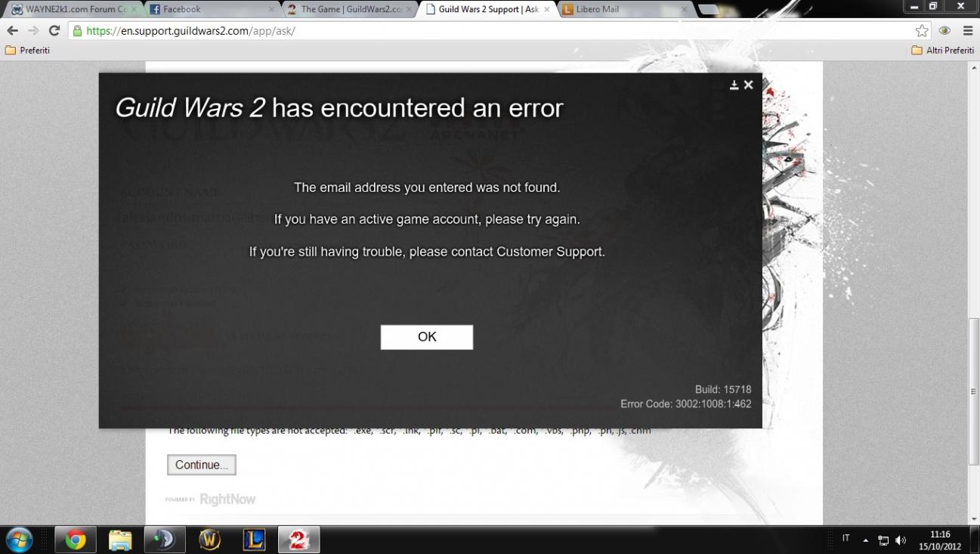Image resolution: width=980 pixels, height=554 pixels.
Task: Go back to the previous page
Action: pos(12,31)
